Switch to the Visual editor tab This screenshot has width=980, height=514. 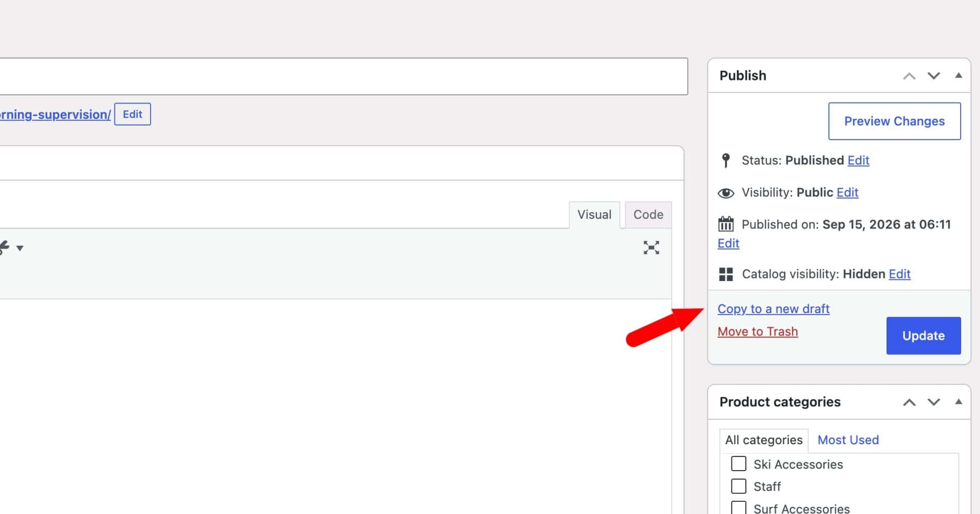594,215
